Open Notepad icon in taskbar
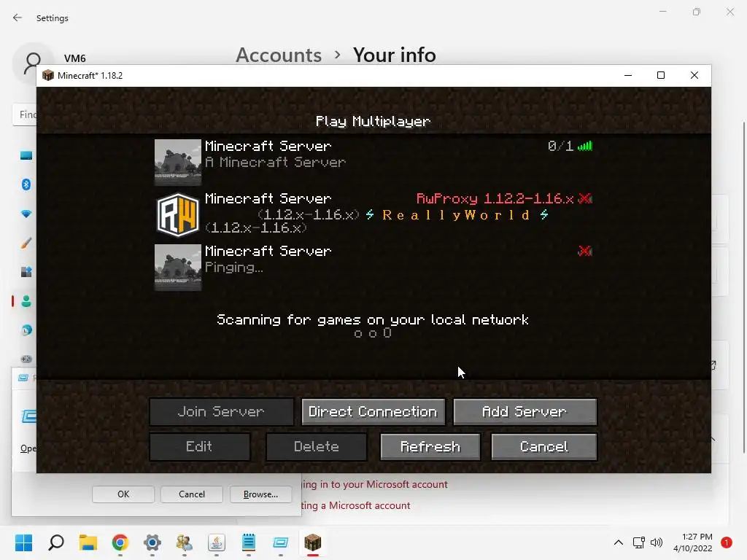Viewport: 747px width, 560px height. pyautogui.click(x=249, y=542)
